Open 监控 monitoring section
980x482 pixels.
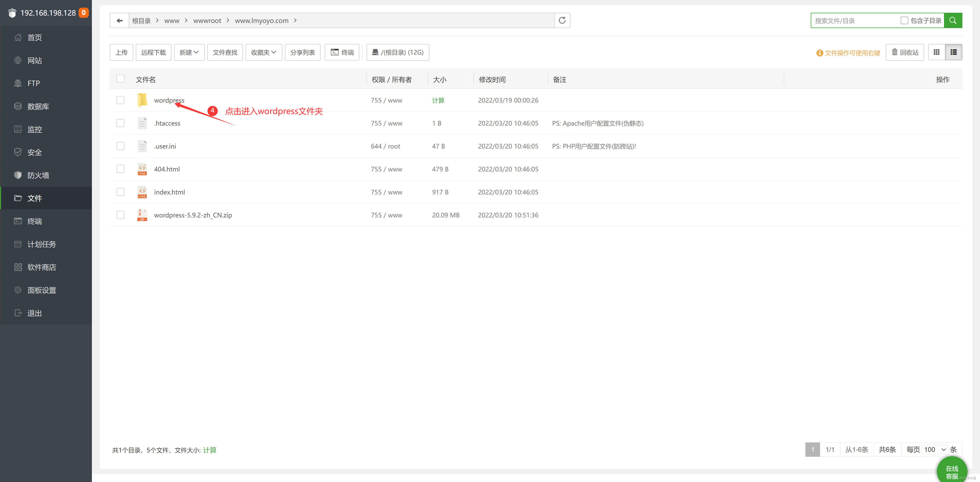(x=46, y=129)
